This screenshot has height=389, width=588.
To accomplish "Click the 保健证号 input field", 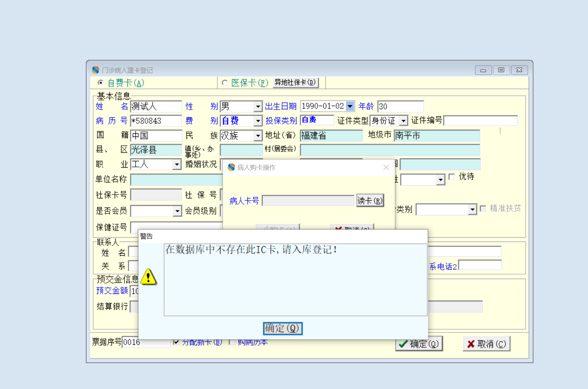I will pos(177,227).
